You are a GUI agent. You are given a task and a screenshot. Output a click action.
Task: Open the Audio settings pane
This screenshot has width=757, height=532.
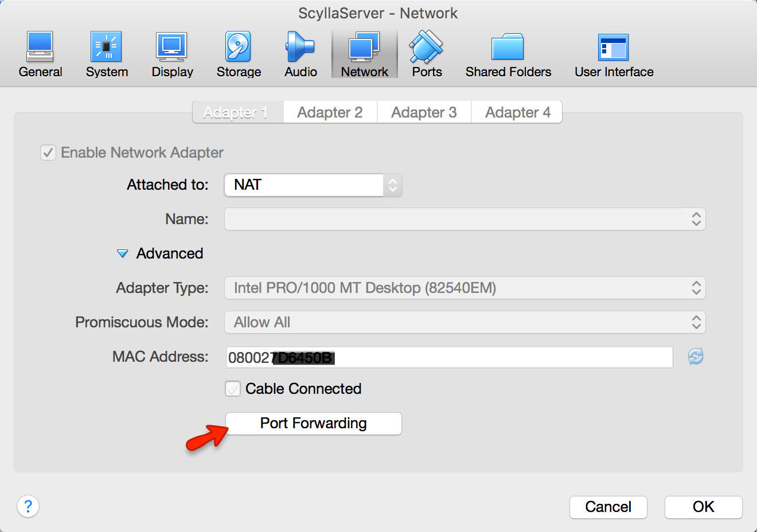301,55
